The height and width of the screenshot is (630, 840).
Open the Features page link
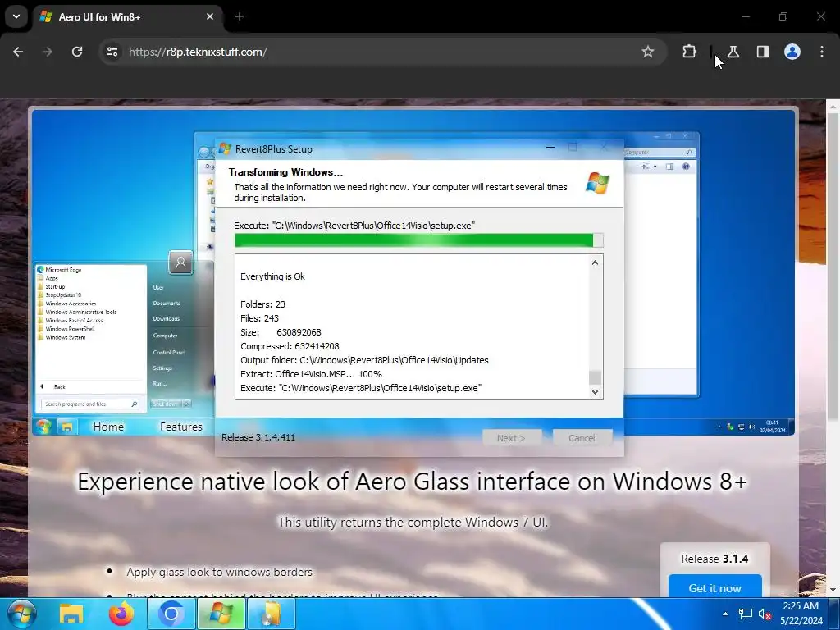point(181,427)
